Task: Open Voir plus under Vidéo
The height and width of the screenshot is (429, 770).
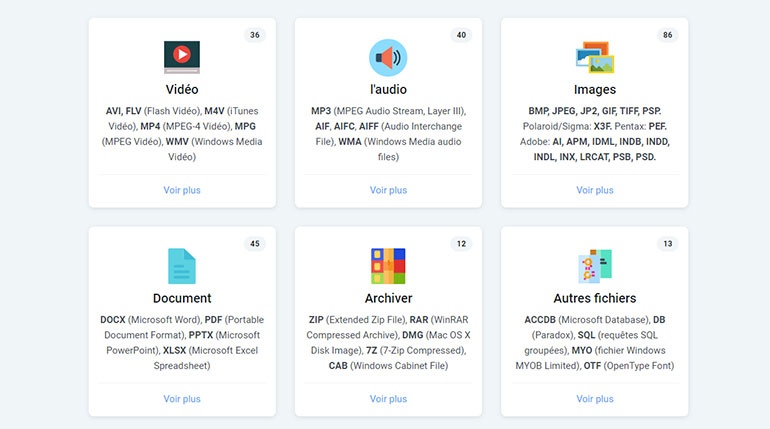Action: click(182, 190)
